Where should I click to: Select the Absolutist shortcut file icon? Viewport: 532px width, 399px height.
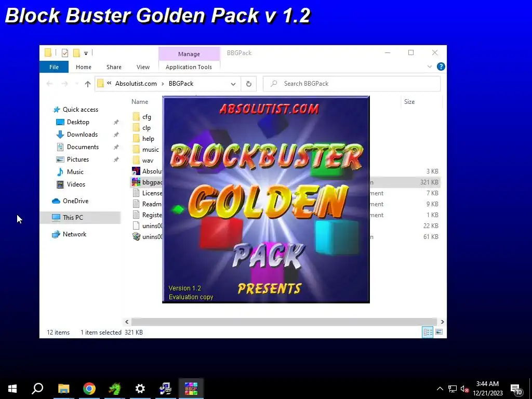(136, 171)
